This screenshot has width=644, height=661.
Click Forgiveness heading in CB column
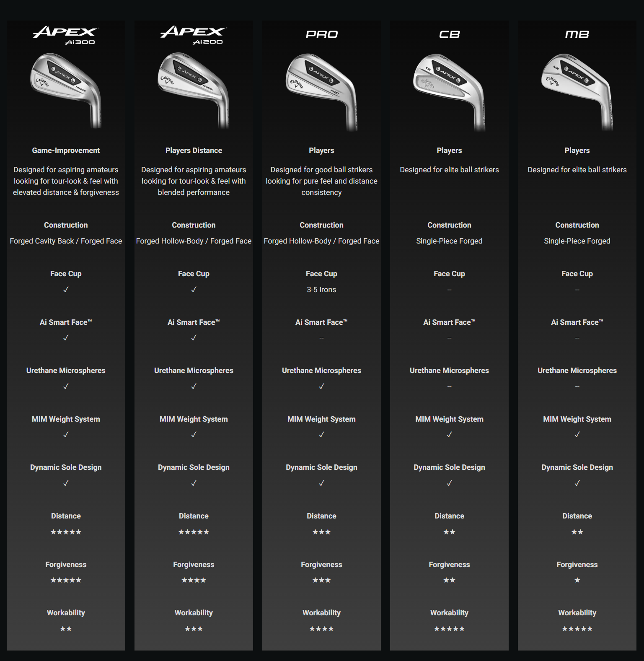coord(449,565)
